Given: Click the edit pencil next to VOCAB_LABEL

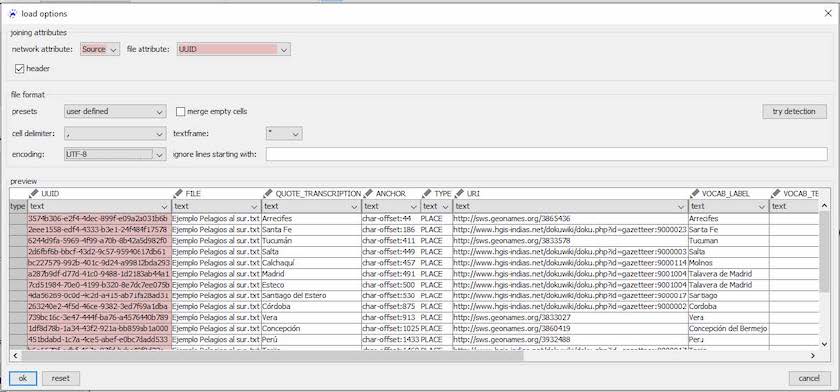Looking at the screenshot, I should [695, 193].
